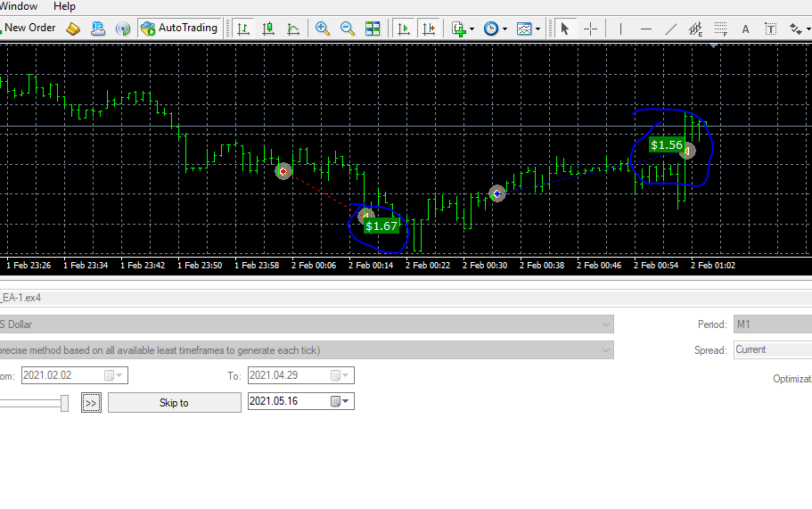Screen dimensions: 812x509
Task: Toggle the AutoTrading button
Action: coord(180,28)
